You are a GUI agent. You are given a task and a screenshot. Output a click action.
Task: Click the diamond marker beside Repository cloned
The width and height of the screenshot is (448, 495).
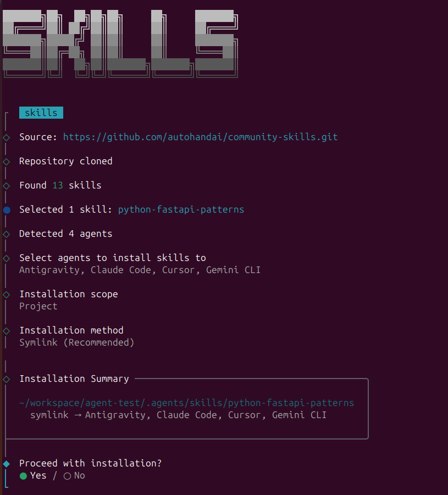coord(6,162)
